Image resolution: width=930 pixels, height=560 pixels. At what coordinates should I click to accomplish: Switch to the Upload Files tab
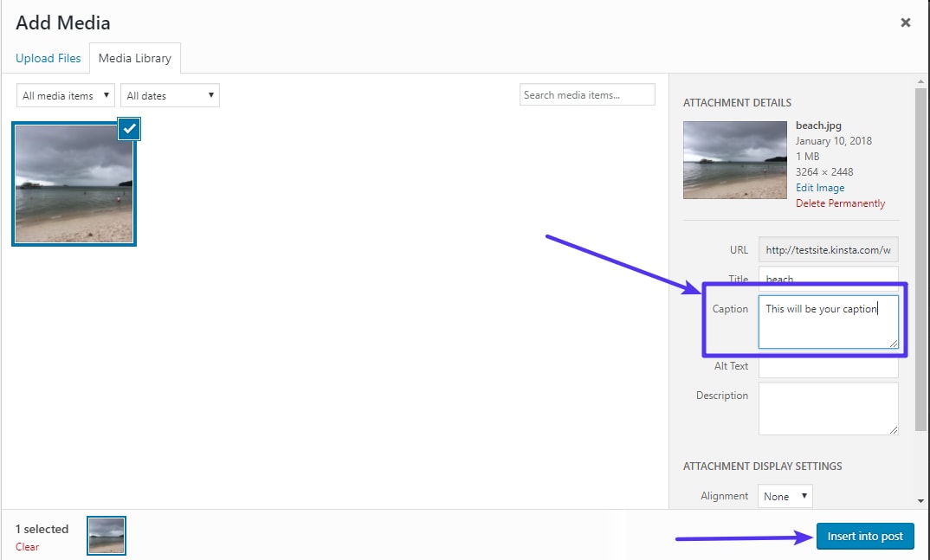click(x=48, y=58)
